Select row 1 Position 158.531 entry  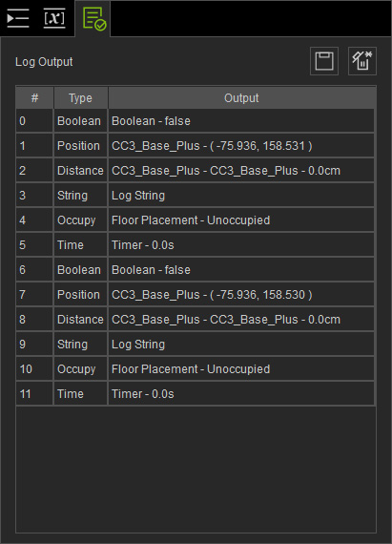pyautogui.click(x=196, y=146)
